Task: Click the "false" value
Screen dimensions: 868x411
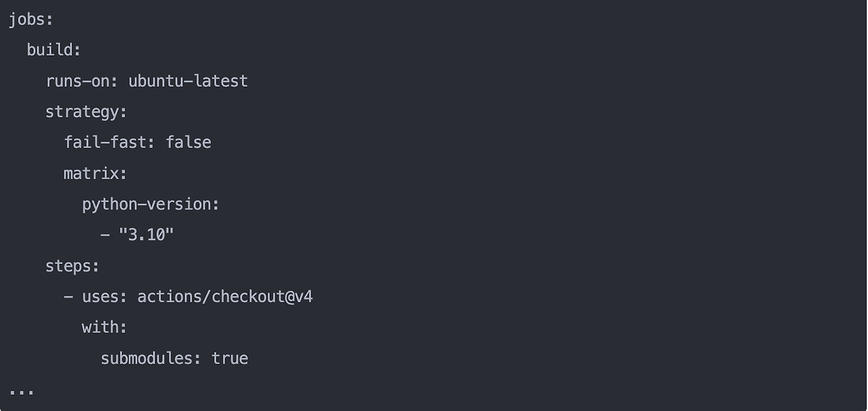Action: click(189, 142)
